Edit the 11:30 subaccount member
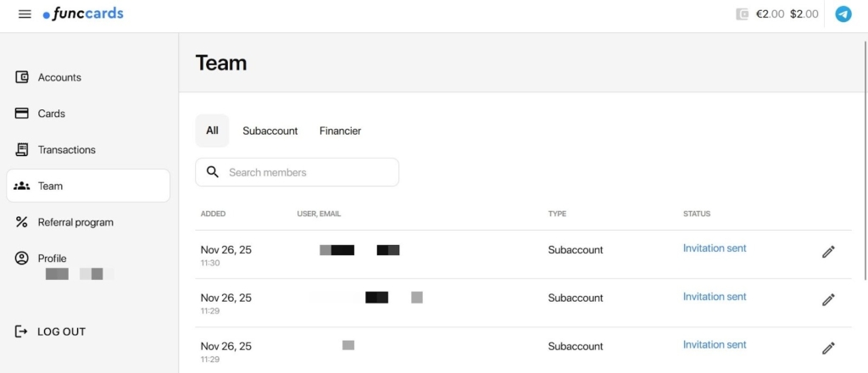Image resolution: width=868 pixels, height=373 pixels. click(828, 252)
